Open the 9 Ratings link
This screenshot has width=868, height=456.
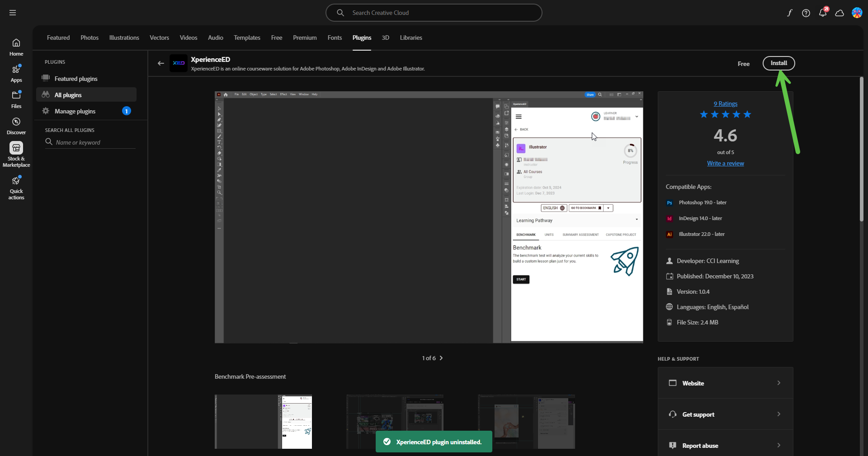tap(725, 103)
